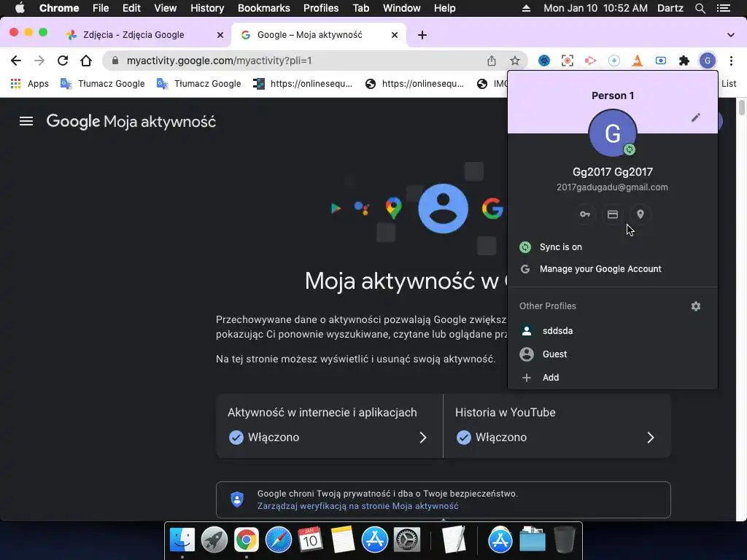The image size is (747, 560).
Task: Click the profile avatar in Chrome toolbar
Action: pyautogui.click(x=708, y=61)
